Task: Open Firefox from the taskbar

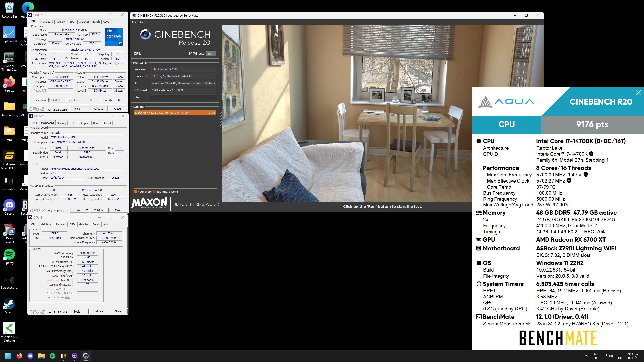Action: point(19,356)
